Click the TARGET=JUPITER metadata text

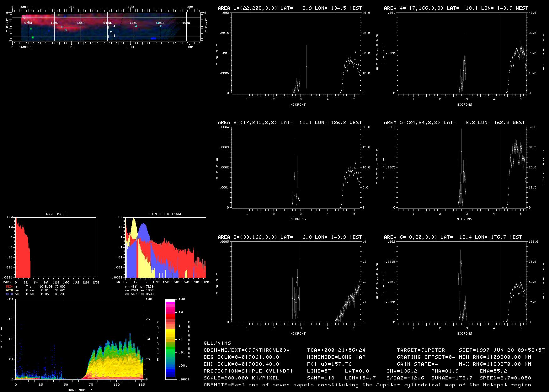tap(421, 350)
